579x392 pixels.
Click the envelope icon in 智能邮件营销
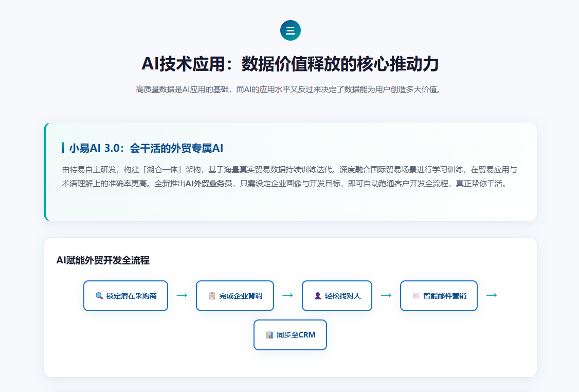tap(416, 296)
